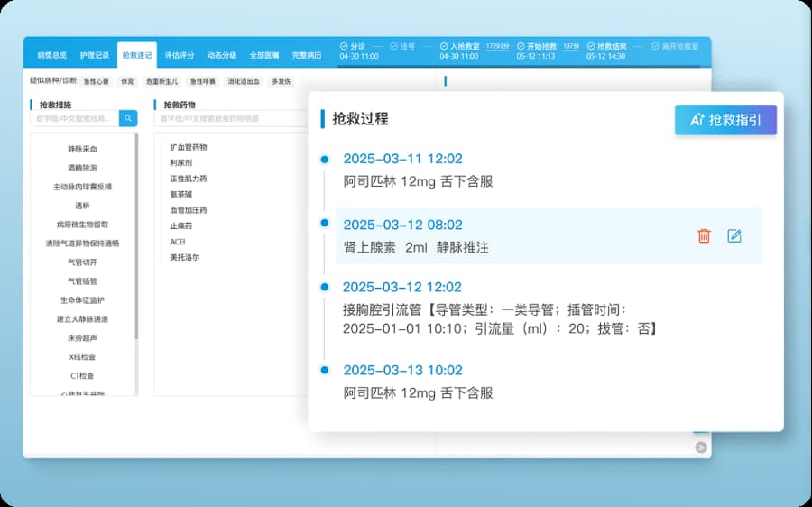Click the 入抢救室 checkmark step icon
The width and height of the screenshot is (812, 507).
pyautogui.click(x=443, y=46)
